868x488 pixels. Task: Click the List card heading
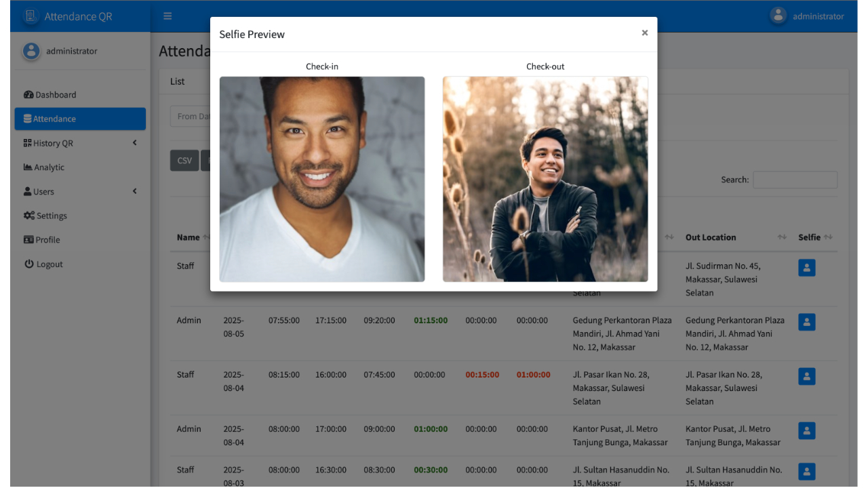coord(177,81)
